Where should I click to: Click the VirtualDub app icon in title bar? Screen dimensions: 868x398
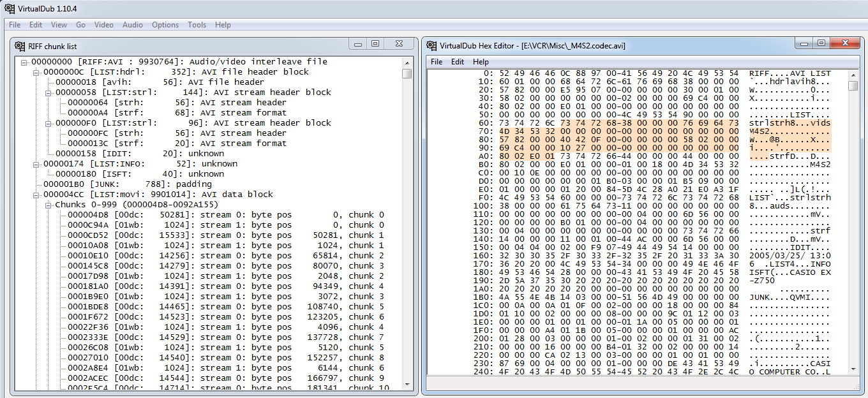pyautogui.click(x=10, y=8)
